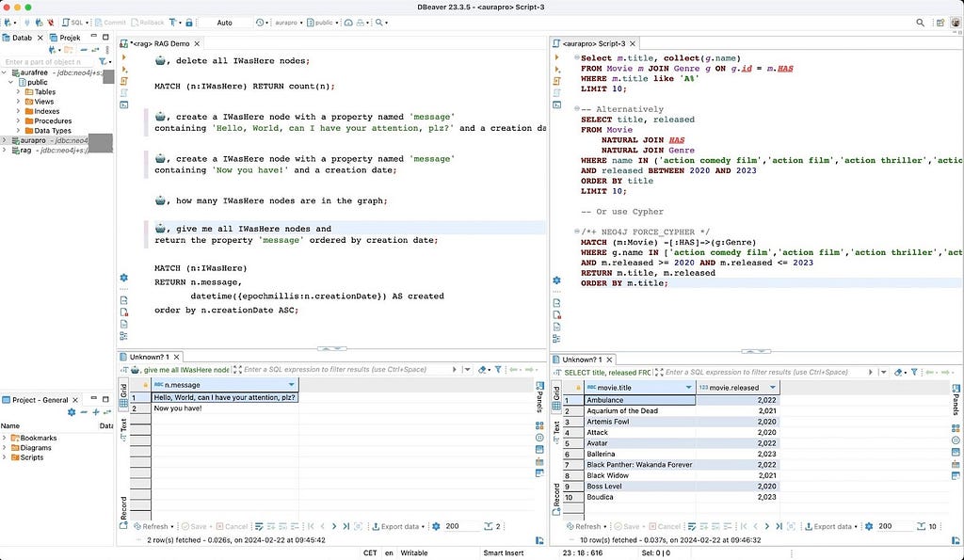Expand the Indexes folder
The width and height of the screenshot is (964, 560).
pos(19,111)
